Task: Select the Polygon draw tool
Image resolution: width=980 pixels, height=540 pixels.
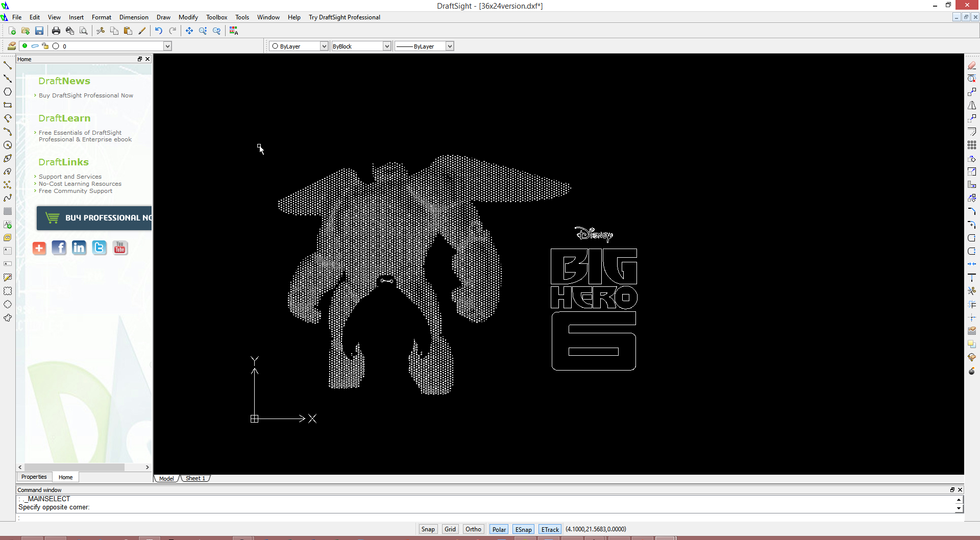Action: click(8, 92)
